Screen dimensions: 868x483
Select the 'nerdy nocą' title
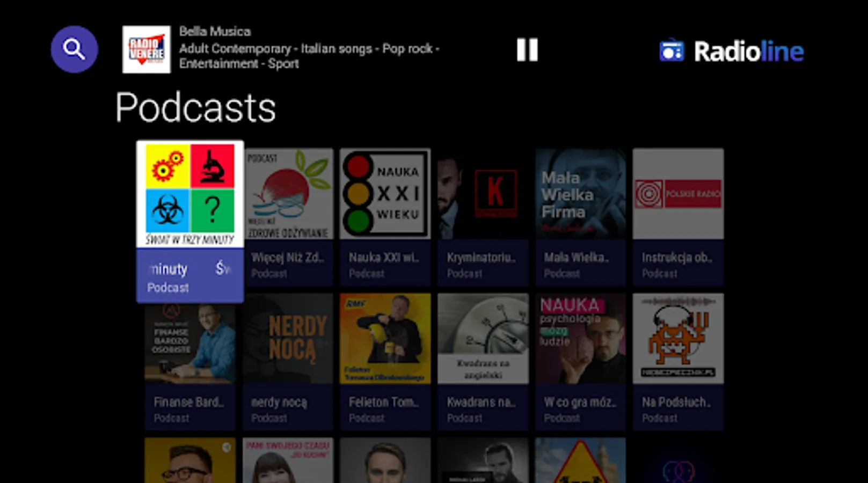tap(279, 402)
